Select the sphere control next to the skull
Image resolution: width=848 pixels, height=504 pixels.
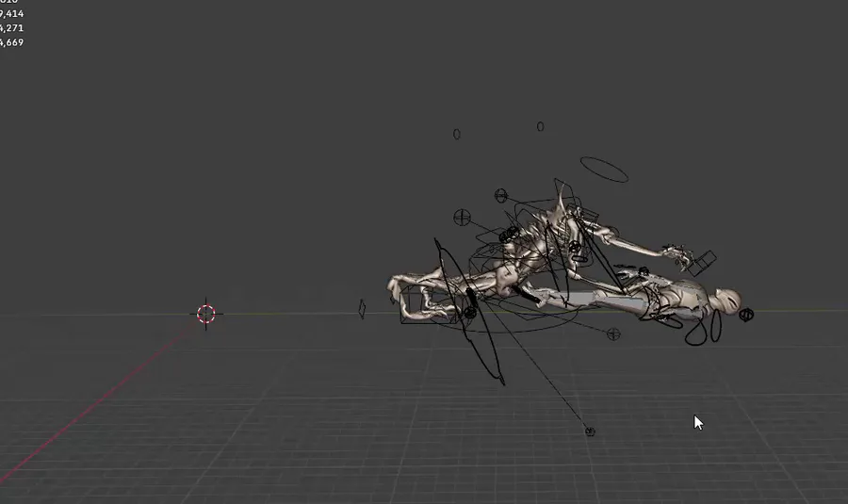(x=746, y=315)
